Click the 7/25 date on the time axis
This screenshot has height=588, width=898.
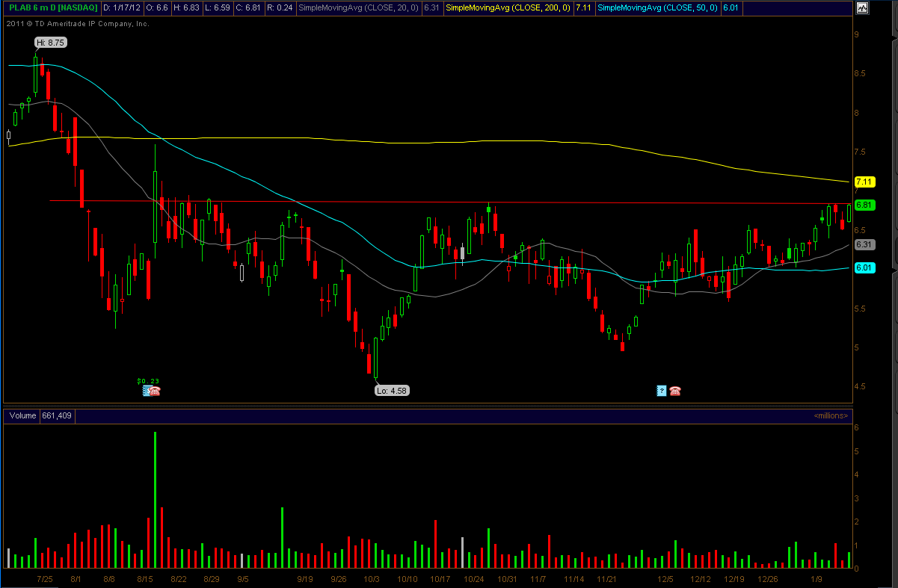tap(45, 579)
